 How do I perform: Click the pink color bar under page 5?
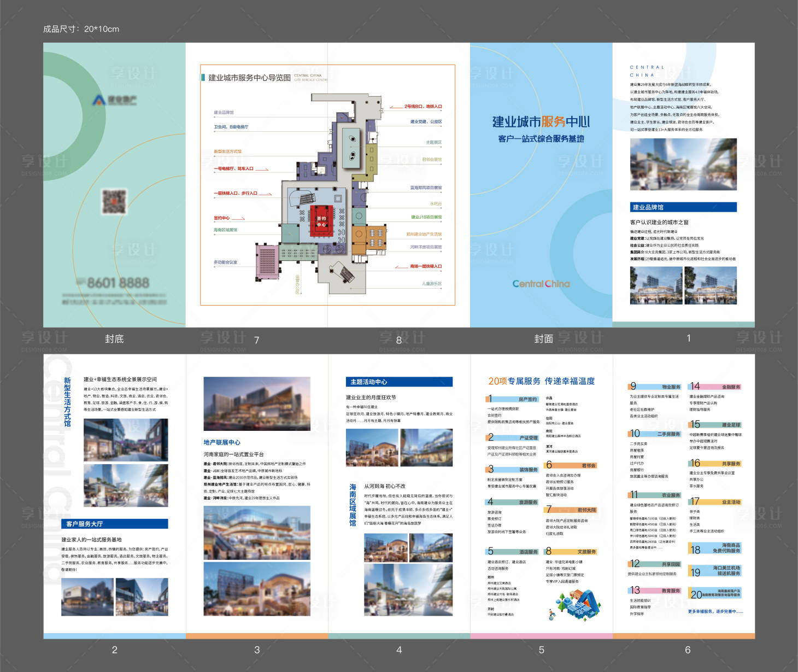pos(541,636)
